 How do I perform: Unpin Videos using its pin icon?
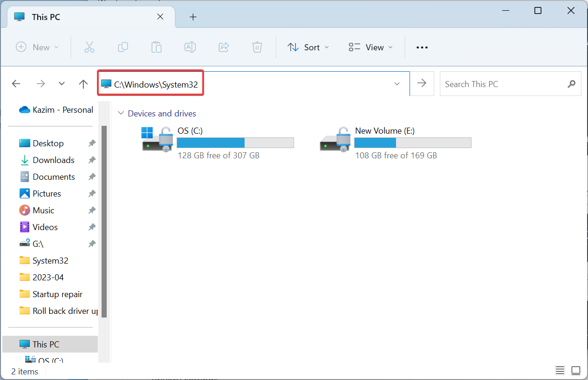click(92, 227)
